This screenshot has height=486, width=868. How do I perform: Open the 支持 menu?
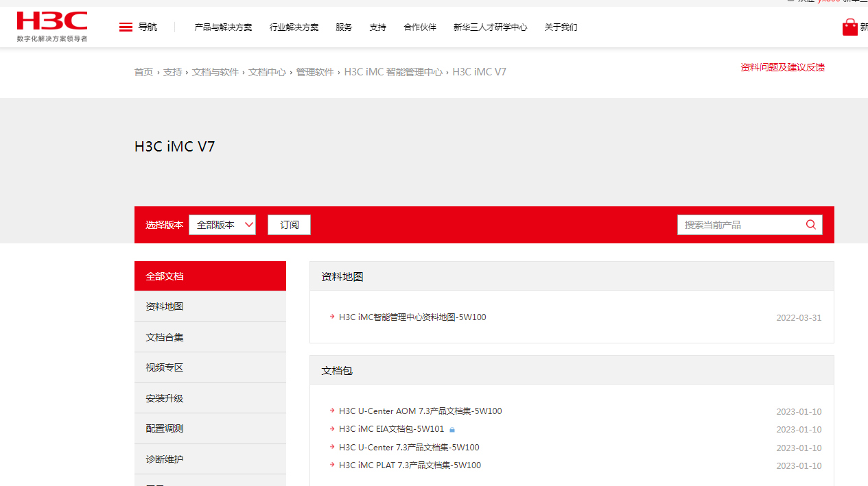[377, 27]
